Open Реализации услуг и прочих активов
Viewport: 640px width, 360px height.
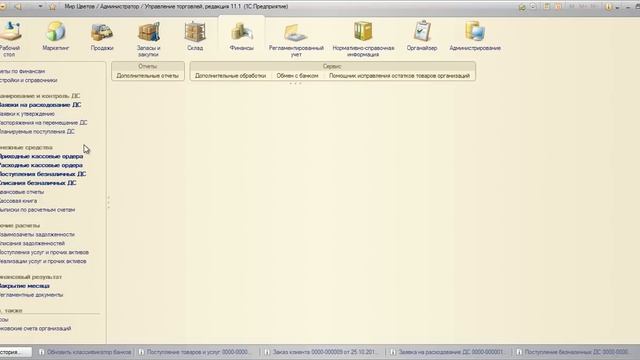pyautogui.click(x=43, y=261)
